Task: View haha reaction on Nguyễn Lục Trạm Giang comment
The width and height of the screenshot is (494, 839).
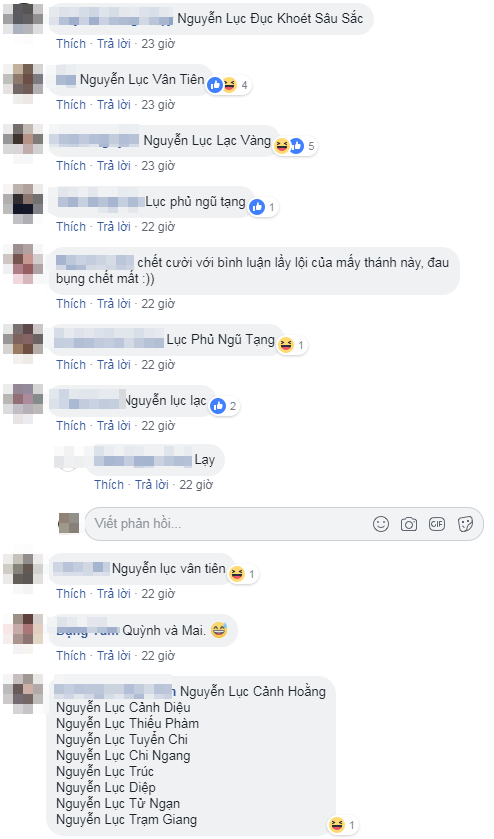Action: coord(343,825)
